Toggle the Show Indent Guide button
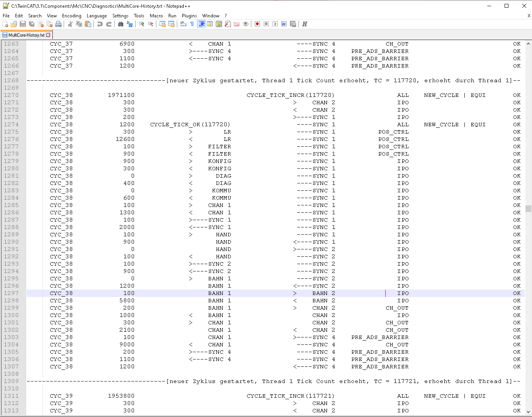The image size is (532, 417). (x=201, y=24)
